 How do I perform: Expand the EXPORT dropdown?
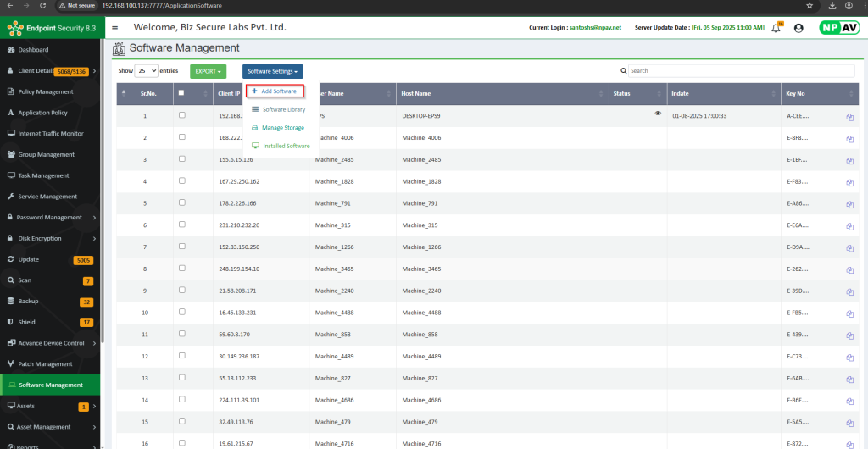click(208, 71)
